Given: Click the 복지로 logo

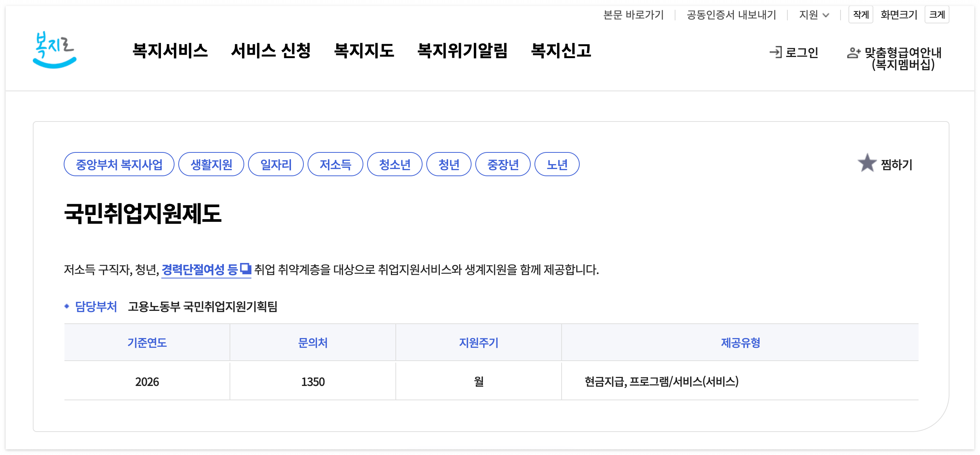Looking at the screenshot, I should click(x=54, y=50).
